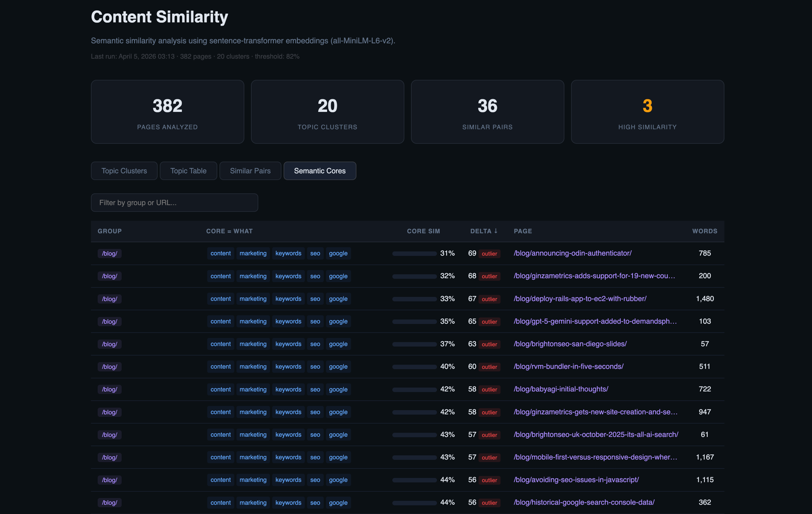Switch to the Topic Clusters tab

pos(124,171)
